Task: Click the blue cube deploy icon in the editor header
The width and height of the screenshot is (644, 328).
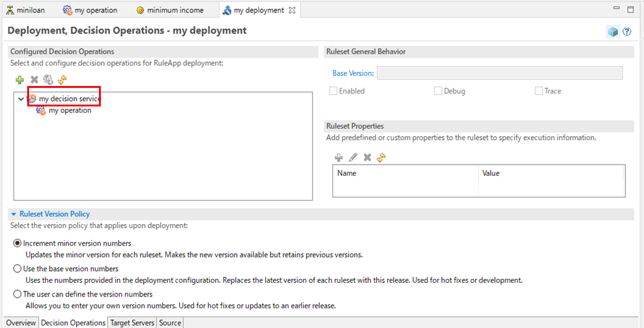Action: click(613, 32)
